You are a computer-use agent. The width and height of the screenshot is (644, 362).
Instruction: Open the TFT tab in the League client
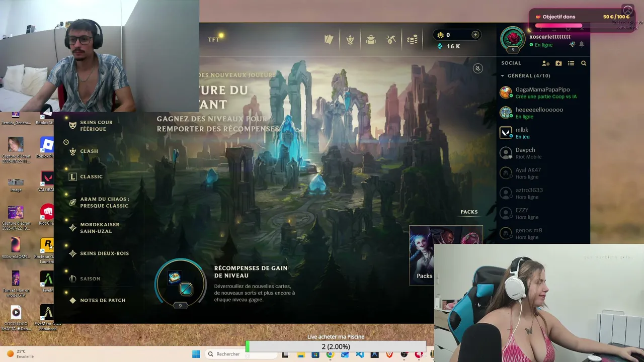[x=213, y=39]
